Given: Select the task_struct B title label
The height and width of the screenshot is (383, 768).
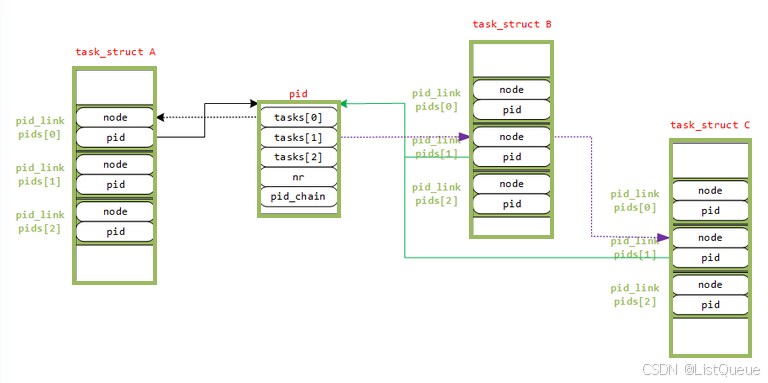Looking at the screenshot, I should coord(512,24).
